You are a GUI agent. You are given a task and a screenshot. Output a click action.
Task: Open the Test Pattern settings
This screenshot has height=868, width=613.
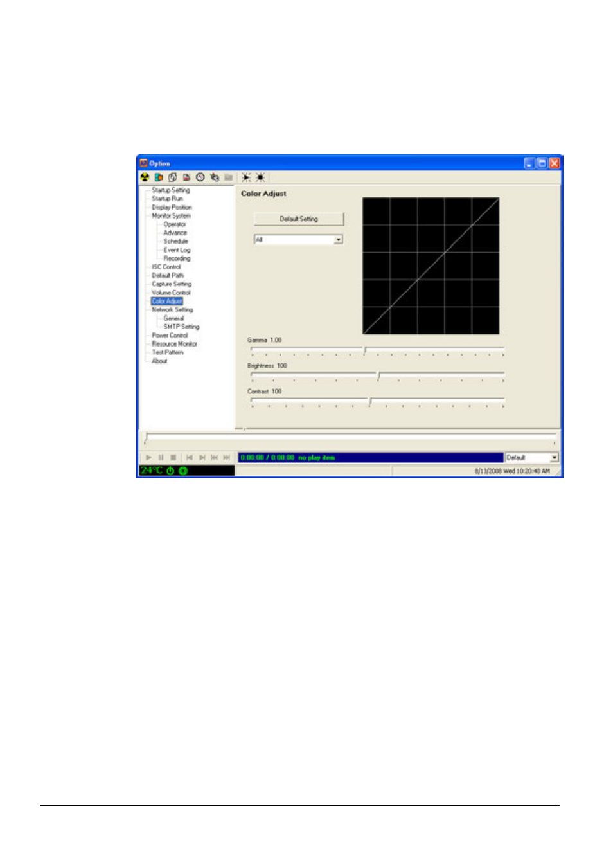click(x=167, y=352)
